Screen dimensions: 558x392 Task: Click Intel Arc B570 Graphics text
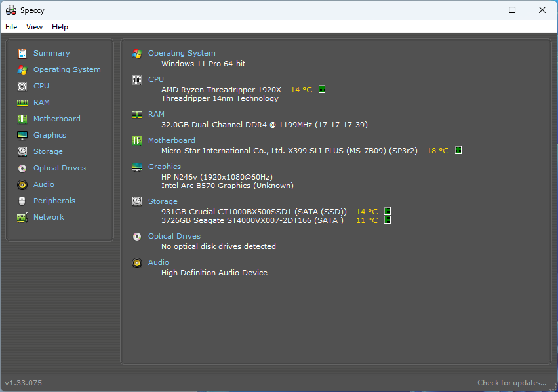228,186
